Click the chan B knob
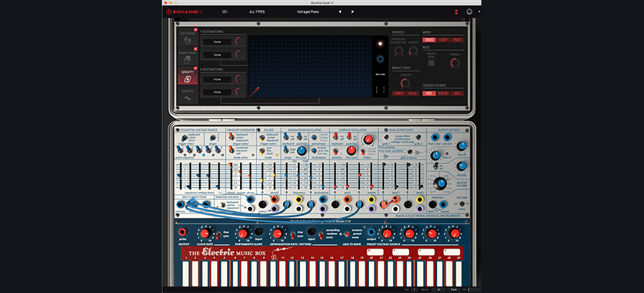Screen dimensions: 644x293 [461, 145]
